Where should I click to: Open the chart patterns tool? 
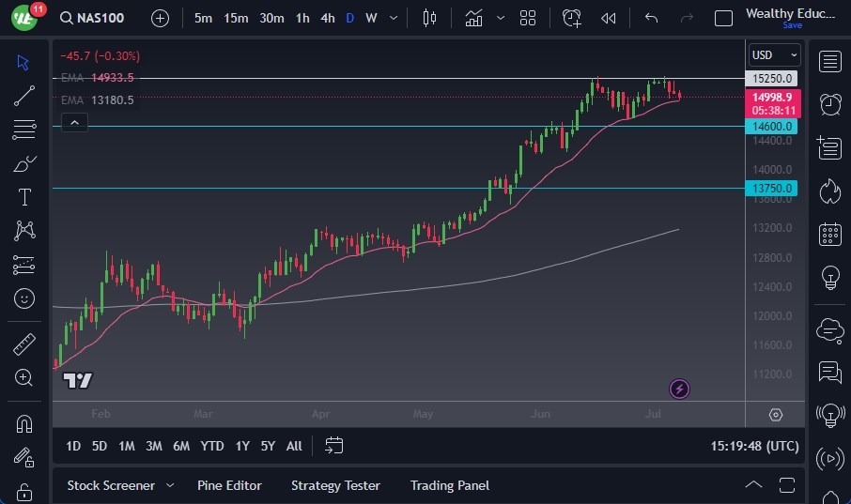24,231
